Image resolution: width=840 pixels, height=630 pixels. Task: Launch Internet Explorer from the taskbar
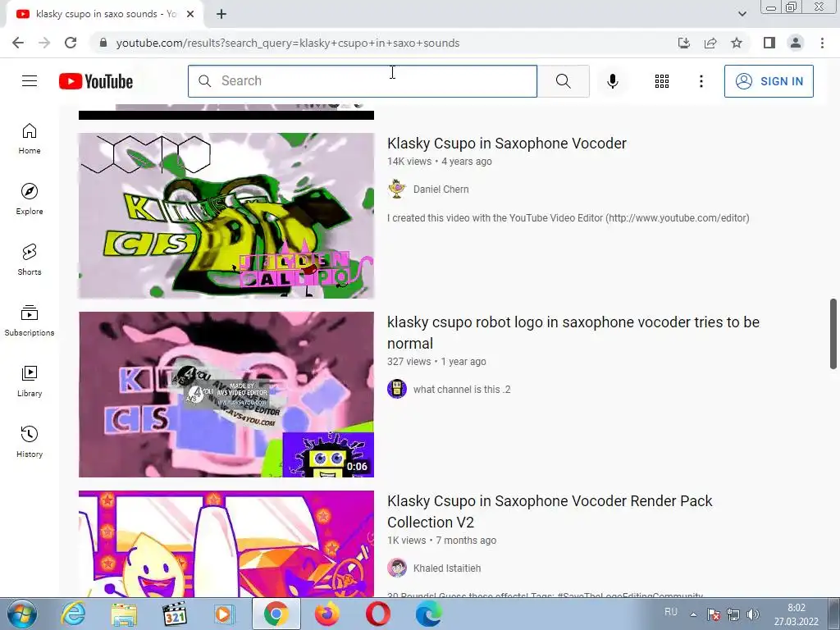(x=73, y=614)
